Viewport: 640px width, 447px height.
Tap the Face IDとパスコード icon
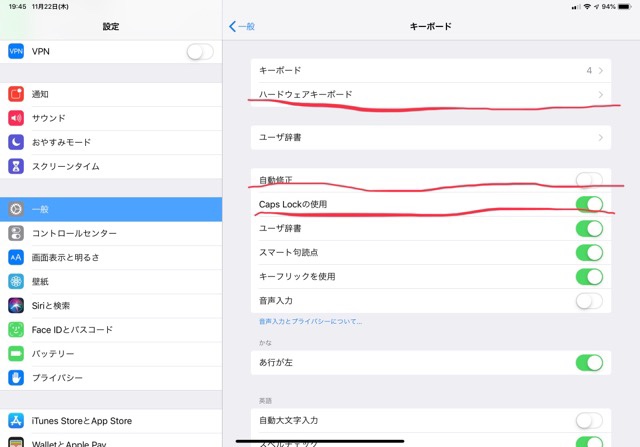click(16, 329)
